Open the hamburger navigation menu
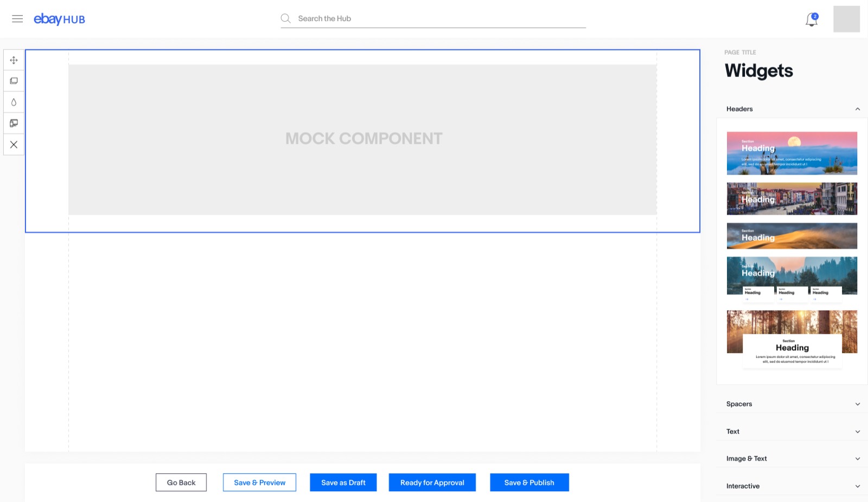 pyautogui.click(x=17, y=19)
